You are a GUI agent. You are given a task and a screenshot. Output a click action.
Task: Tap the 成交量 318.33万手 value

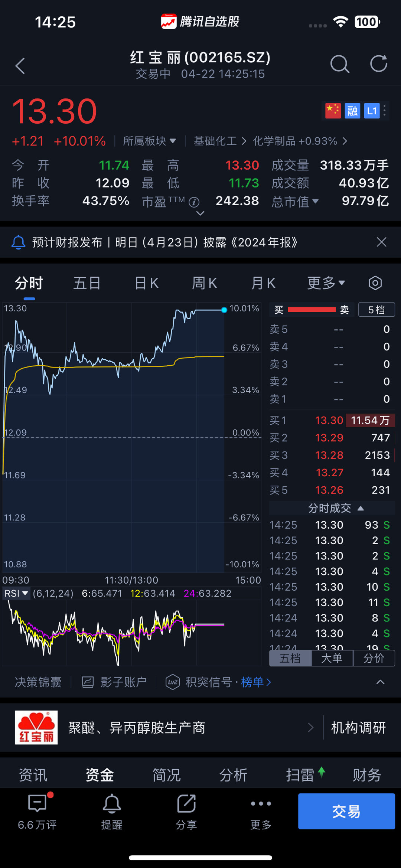(x=354, y=165)
